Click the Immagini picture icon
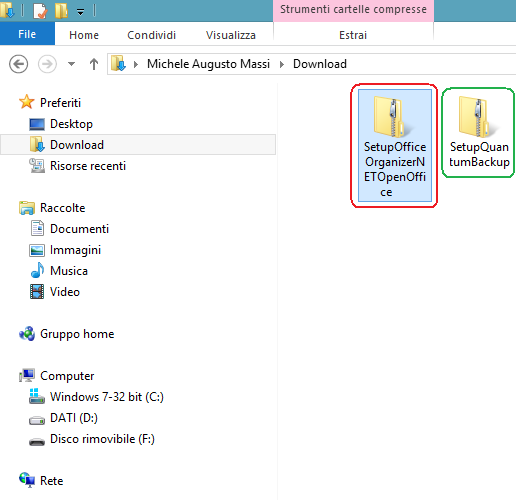The image size is (516, 500). coord(37,250)
